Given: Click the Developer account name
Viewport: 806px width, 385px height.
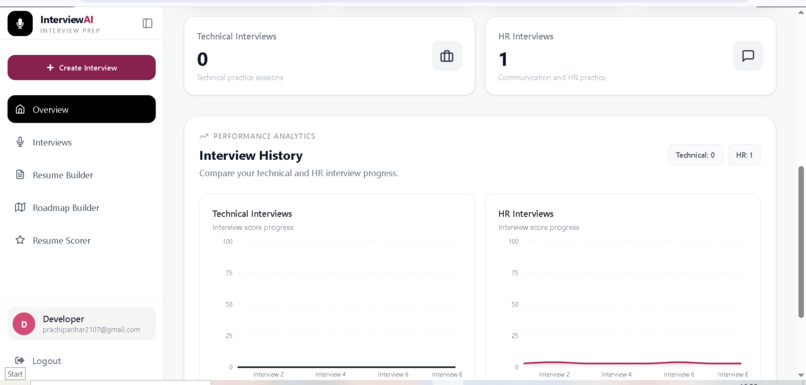Looking at the screenshot, I should [x=63, y=319].
